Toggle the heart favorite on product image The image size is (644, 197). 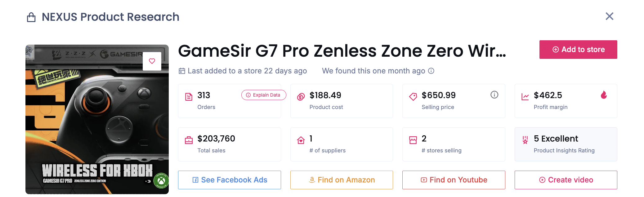152,61
